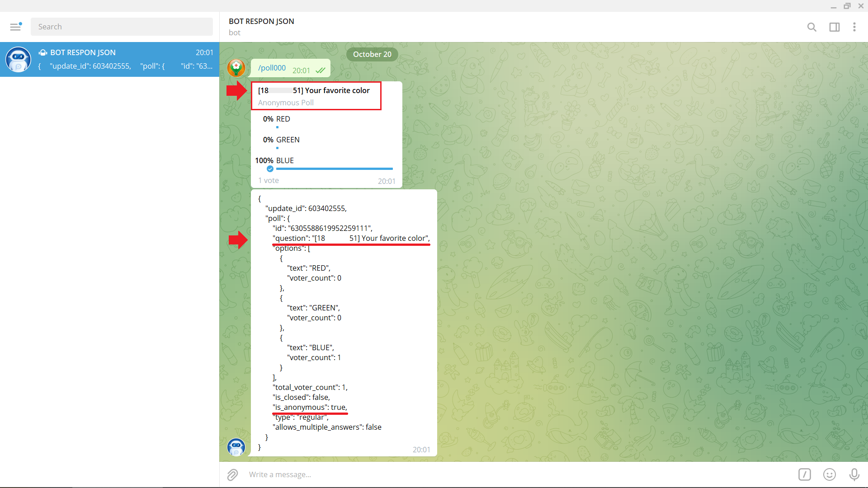Click the column layout toggle icon
This screenshot has width=868, height=488.
[834, 26]
